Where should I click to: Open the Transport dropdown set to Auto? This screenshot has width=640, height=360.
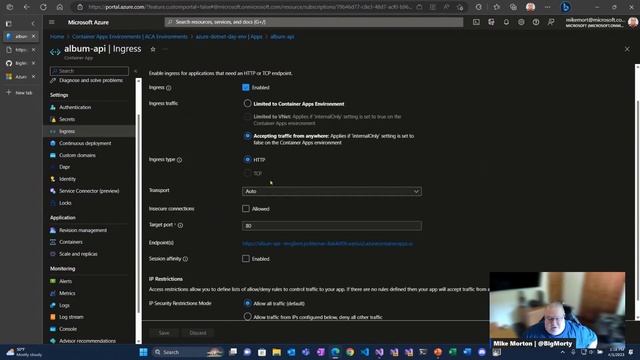(332, 191)
